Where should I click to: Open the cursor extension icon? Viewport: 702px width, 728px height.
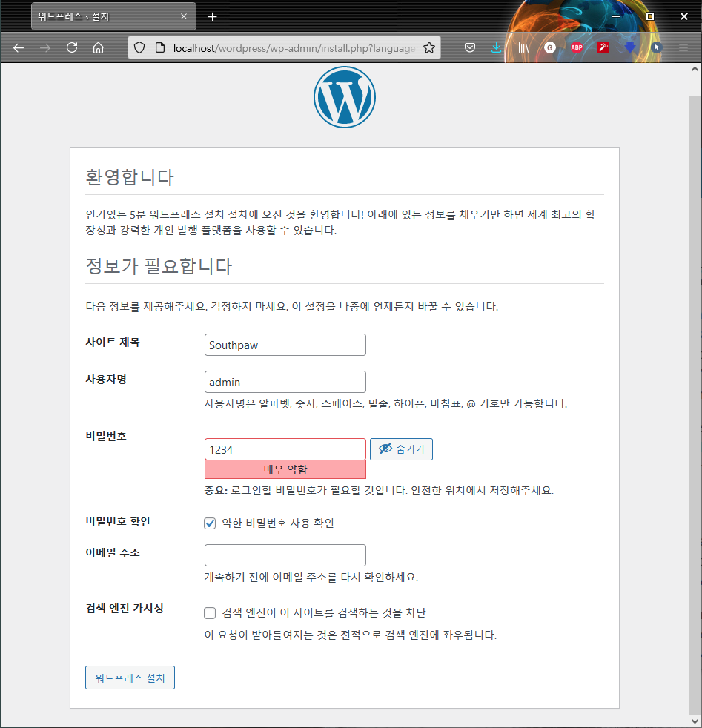(657, 48)
